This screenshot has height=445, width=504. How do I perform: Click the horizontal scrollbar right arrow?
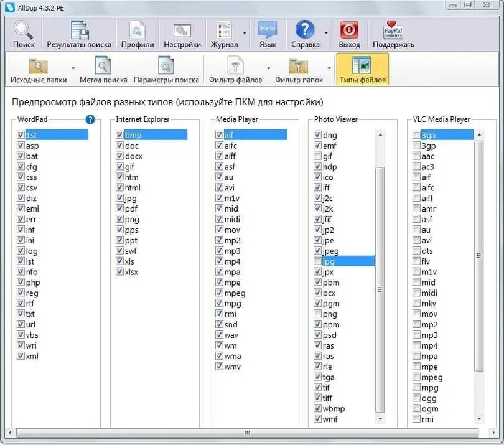click(x=493, y=433)
